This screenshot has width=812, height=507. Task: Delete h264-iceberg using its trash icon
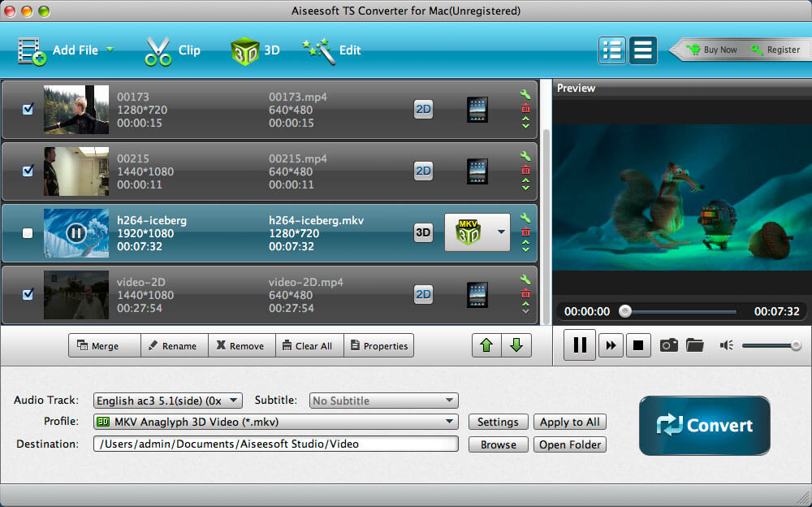[525, 232]
